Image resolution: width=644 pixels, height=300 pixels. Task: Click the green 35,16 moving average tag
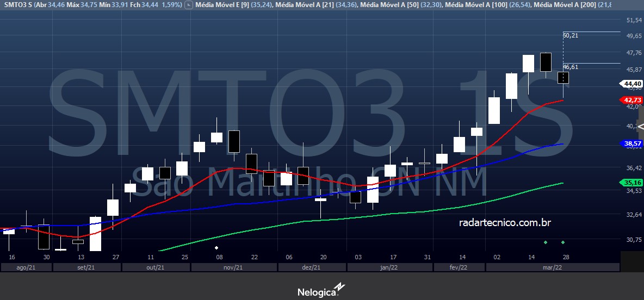tap(633, 183)
